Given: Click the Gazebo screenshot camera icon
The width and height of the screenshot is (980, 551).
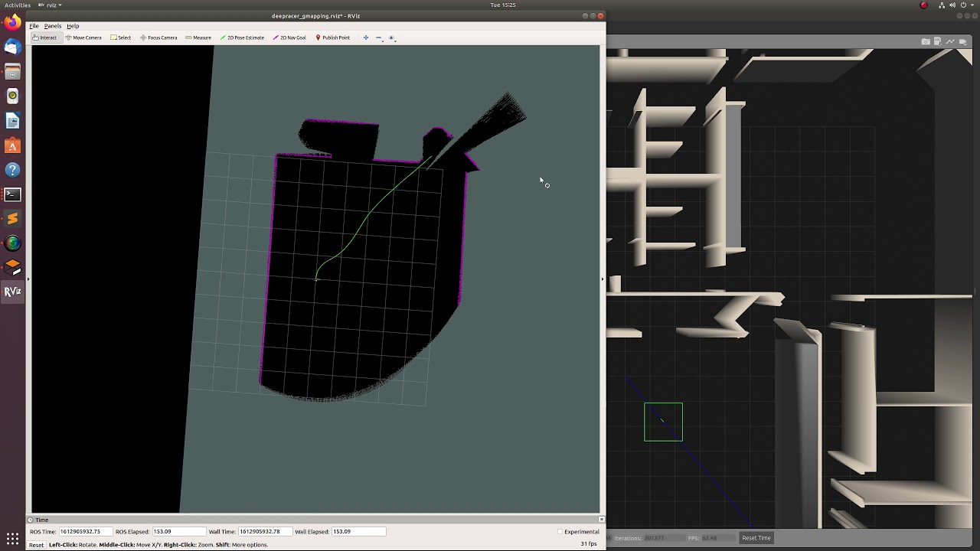Looking at the screenshot, I should 926,41.
